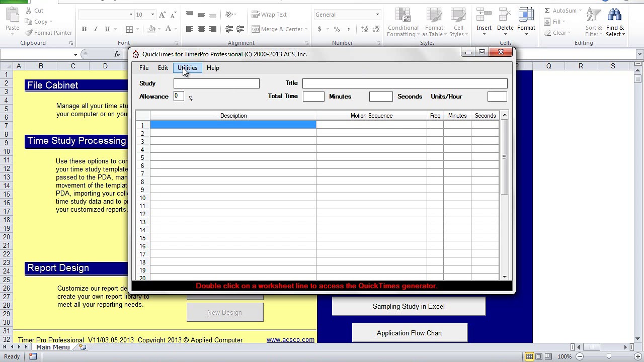The width and height of the screenshot is (644, 362).
Task: Switch to the Main Menu sheet tab
Action: 53,347
